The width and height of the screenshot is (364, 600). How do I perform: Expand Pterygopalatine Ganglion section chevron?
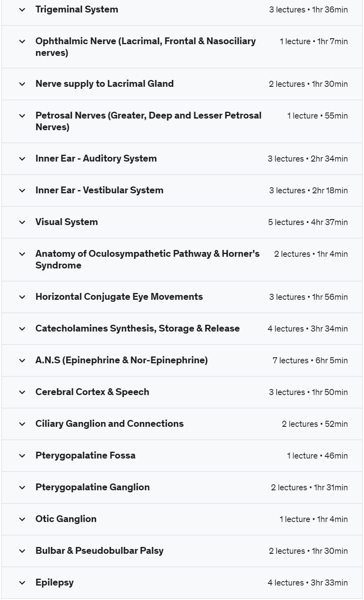[22, 487]
